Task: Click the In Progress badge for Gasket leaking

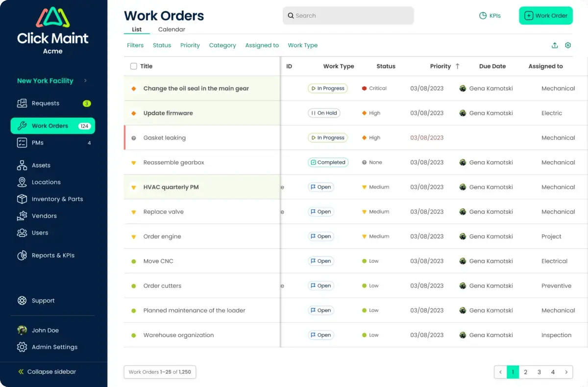Action: (327, 138)
